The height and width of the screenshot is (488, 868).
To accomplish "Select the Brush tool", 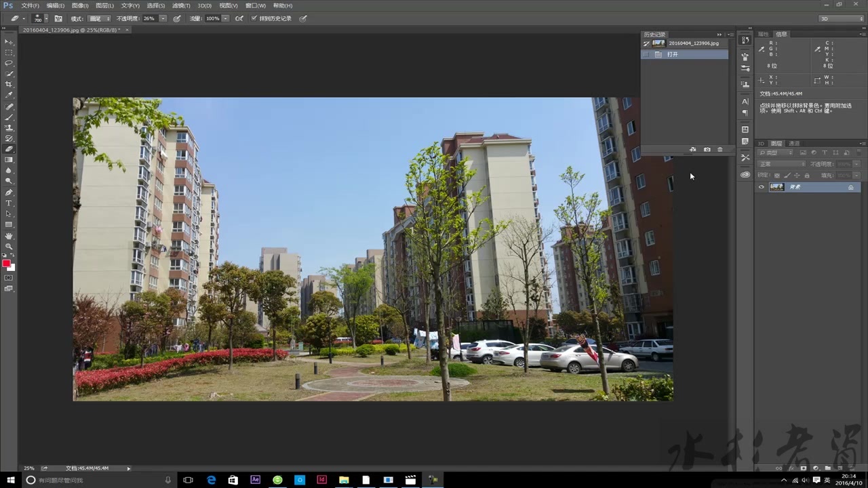I will [9, 117].
